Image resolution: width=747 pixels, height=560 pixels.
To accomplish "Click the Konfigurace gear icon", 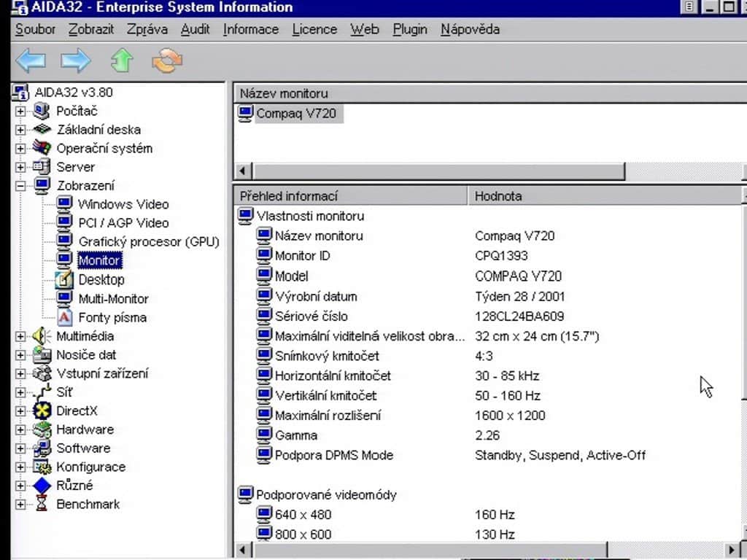I will click(x=42, y=467).
